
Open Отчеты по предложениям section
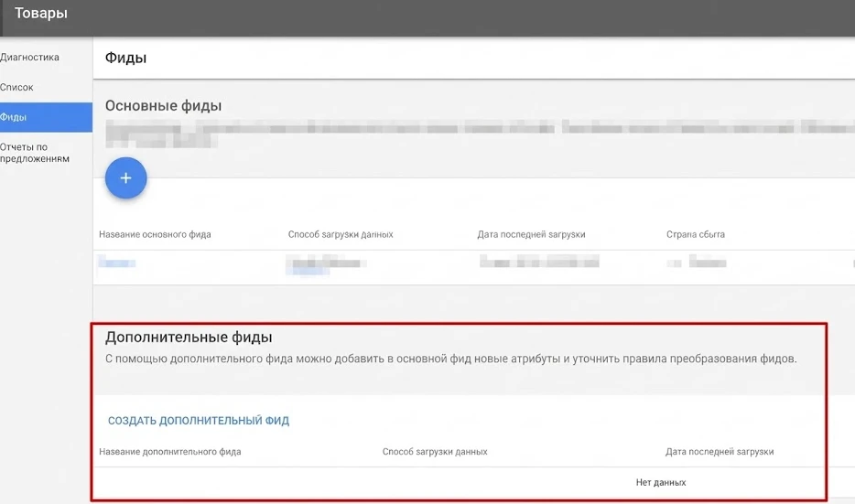click(x=35, y=153)
